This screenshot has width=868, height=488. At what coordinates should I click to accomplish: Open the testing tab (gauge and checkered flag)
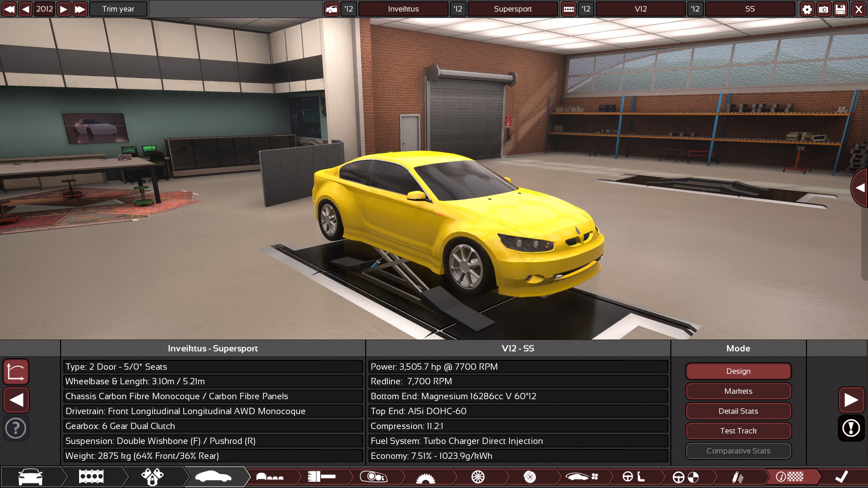(790, 477)
